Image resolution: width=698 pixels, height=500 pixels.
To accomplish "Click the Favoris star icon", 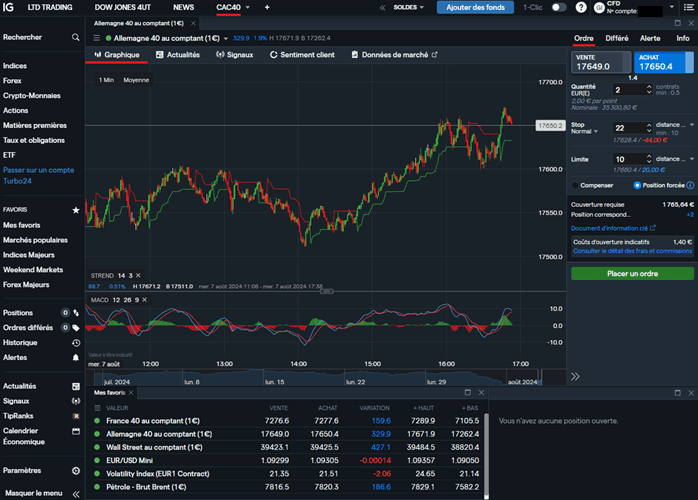I will 76,211.
